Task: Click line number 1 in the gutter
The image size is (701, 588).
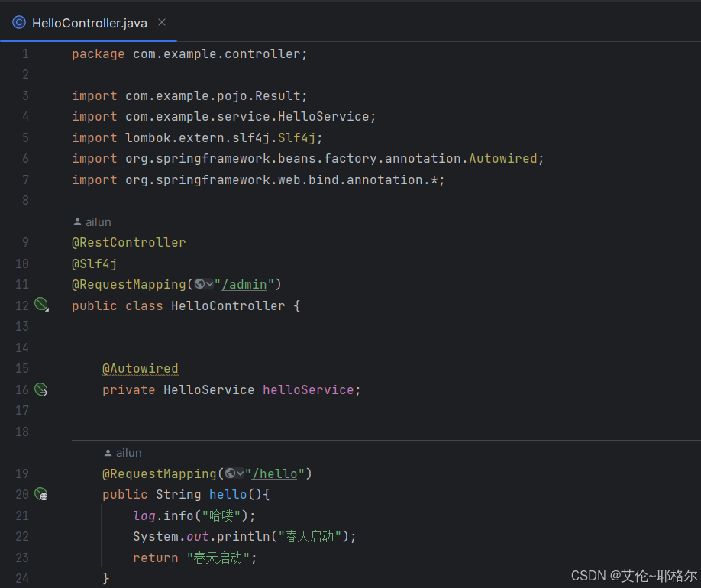Action: (x=25, y=54)
